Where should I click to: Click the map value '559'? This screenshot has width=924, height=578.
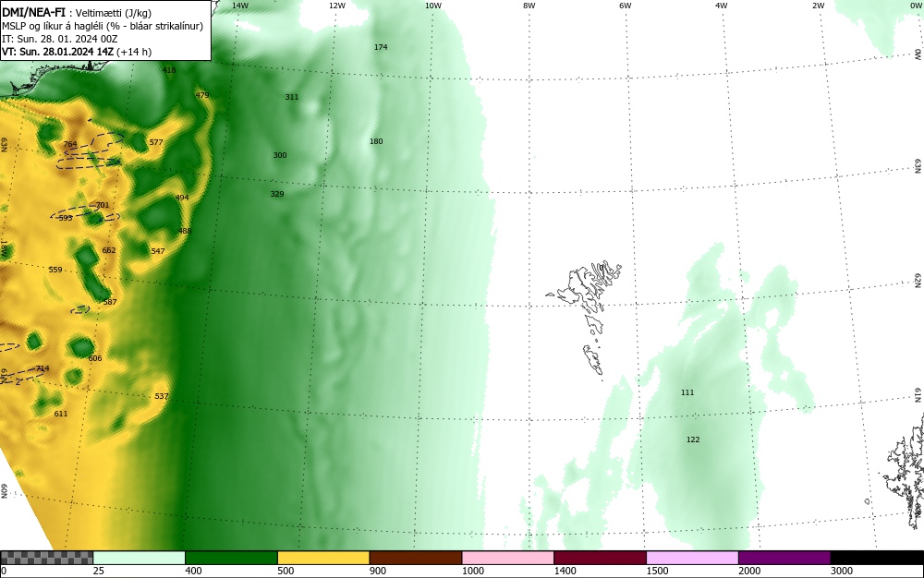[x=55, y=271]
